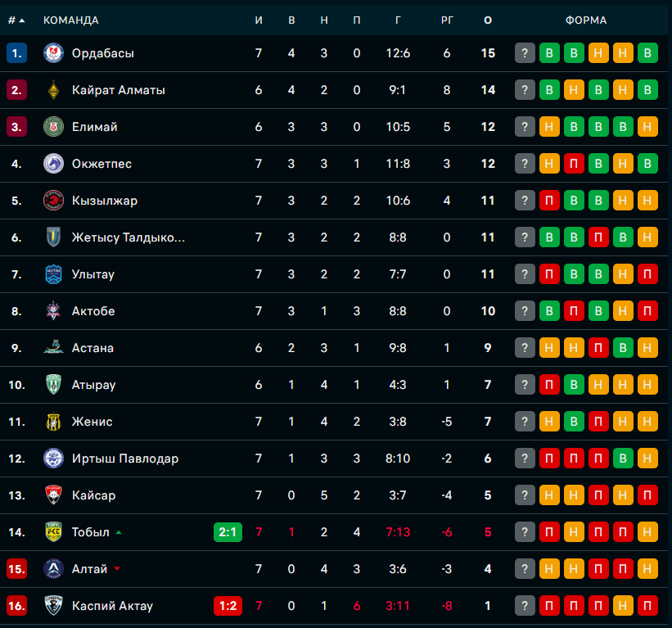Sort standings by the О points column

click(x=489, y=20)
